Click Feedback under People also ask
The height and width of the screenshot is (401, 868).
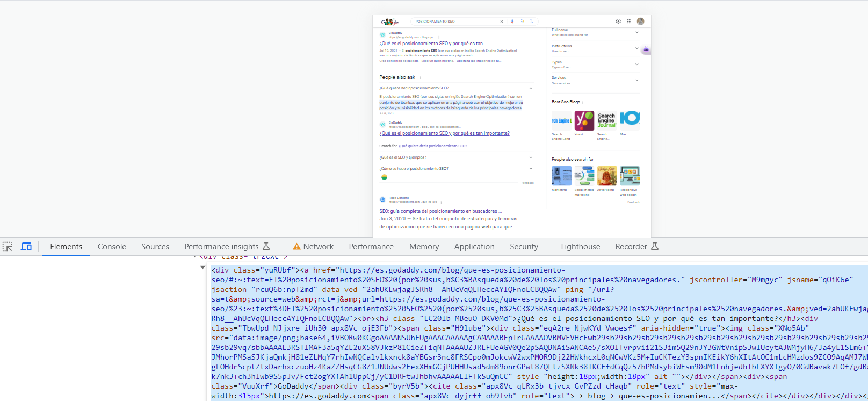[527, 183]
